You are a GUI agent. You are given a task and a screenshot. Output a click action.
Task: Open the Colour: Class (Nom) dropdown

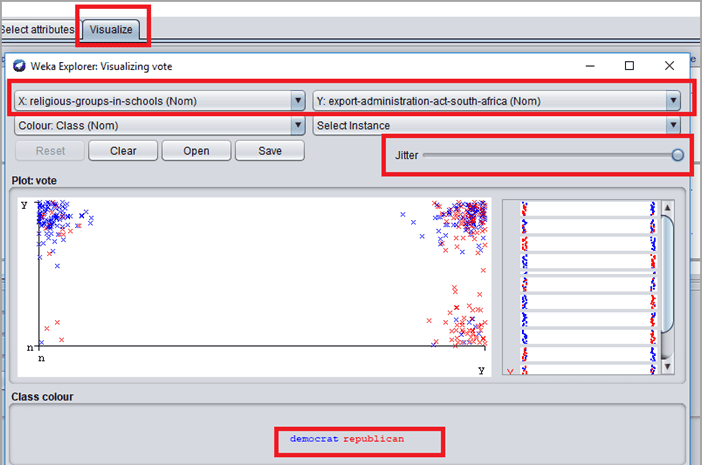tap(160, 126)
